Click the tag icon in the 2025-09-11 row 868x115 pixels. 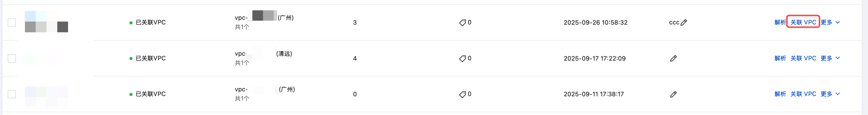[462, 94]
